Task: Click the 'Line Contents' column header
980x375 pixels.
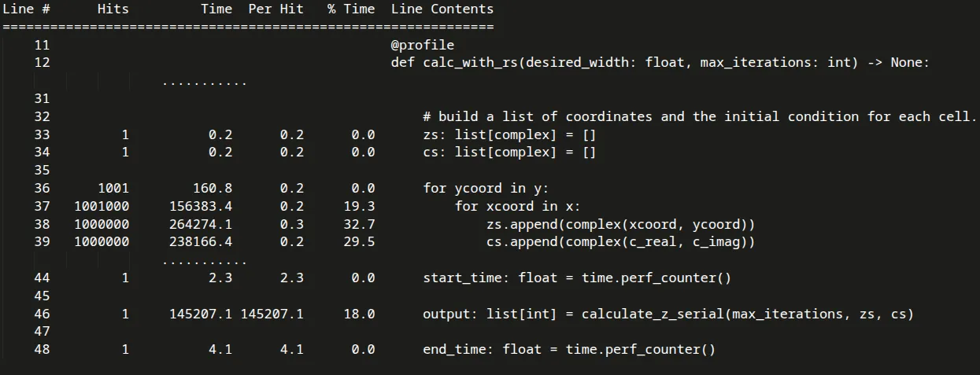Action: pos(442,9)
